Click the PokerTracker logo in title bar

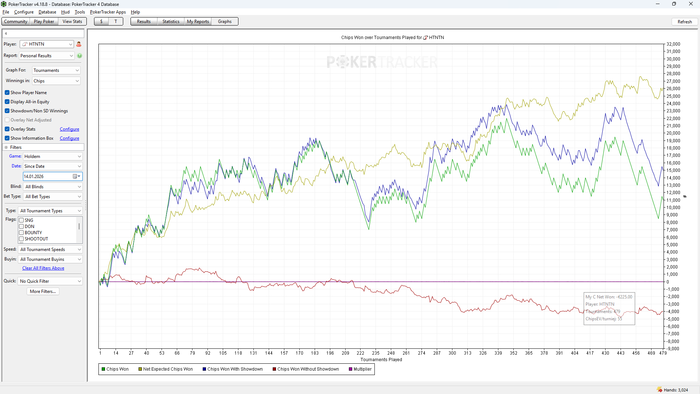coord(4,4)
